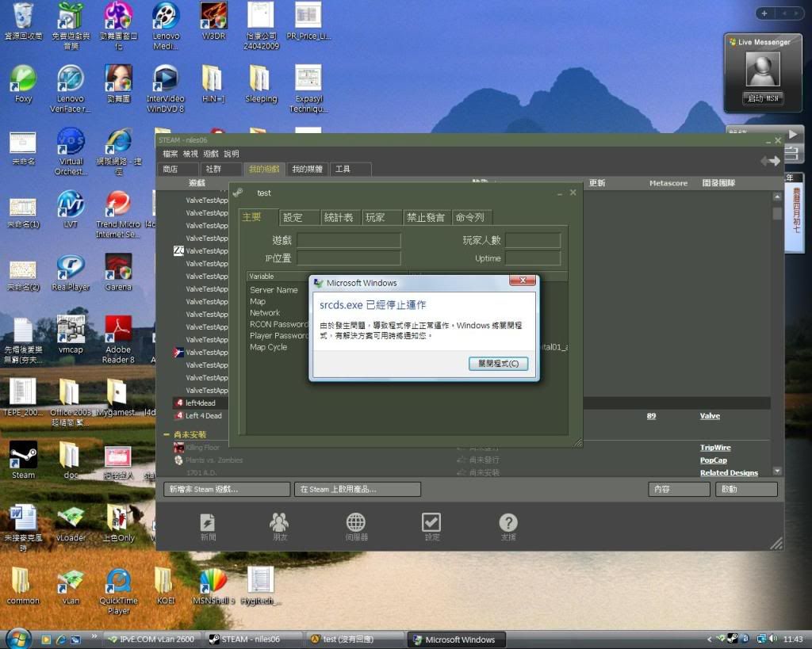
Task: Click the Garena desktop icon
Action: coord(118,268)
